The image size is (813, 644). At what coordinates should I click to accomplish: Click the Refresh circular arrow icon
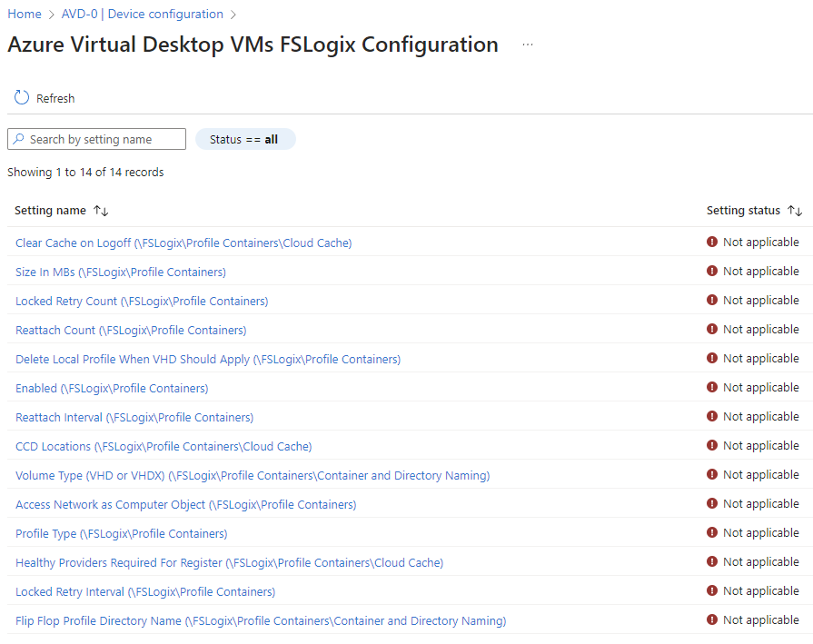coord(22,97)
